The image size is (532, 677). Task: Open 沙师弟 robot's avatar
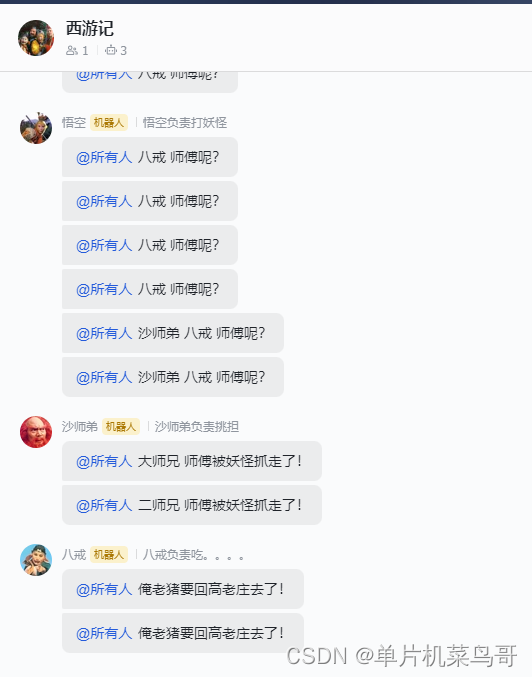36,432
